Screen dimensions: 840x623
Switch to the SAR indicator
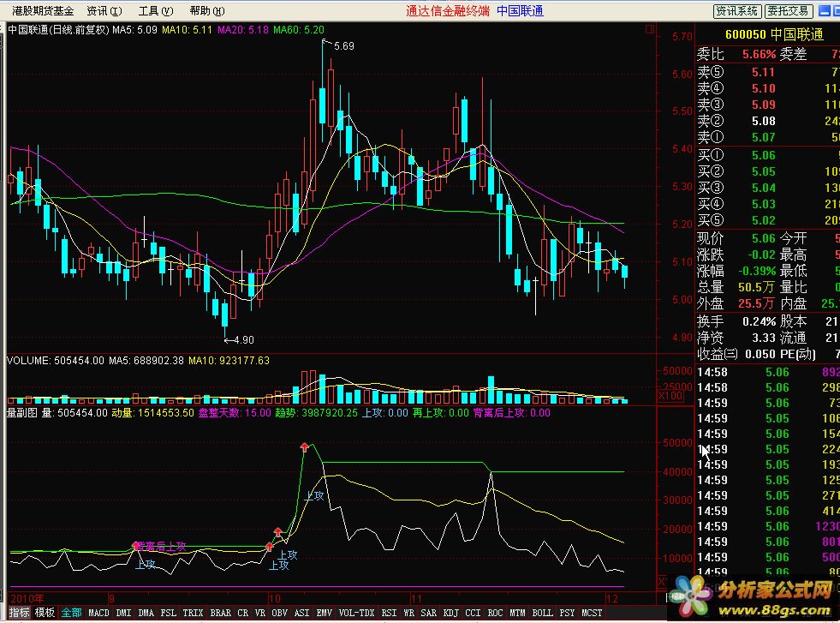pyautogui.click(x=429, y=612)
